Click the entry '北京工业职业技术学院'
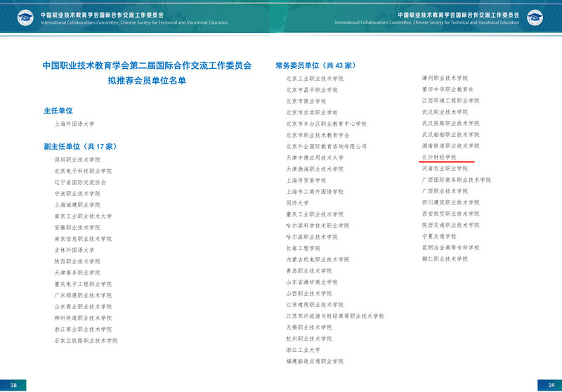This screenshot has width=562, height=392. tap(315, 79)
